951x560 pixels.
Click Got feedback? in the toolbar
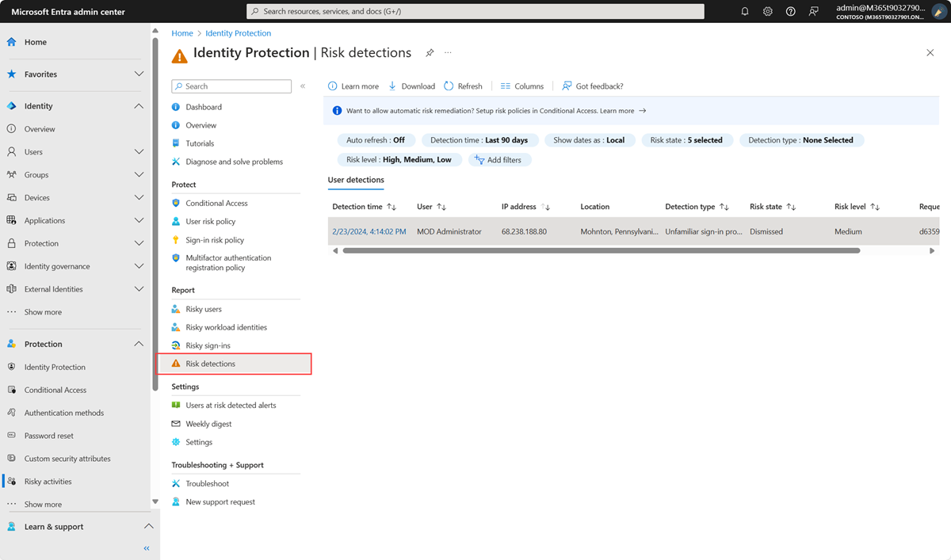tap(593, 86)
